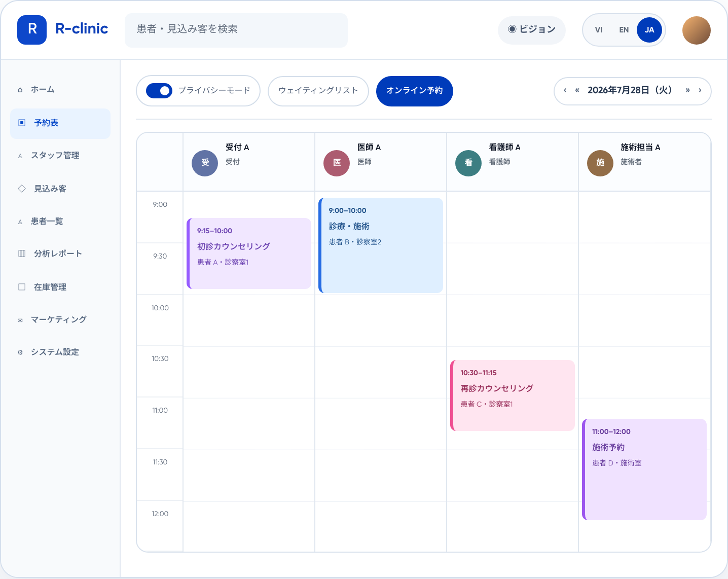Click the オンライン予約 button
Viewport: 728px width, 579px height.
(x=415, y=91)
